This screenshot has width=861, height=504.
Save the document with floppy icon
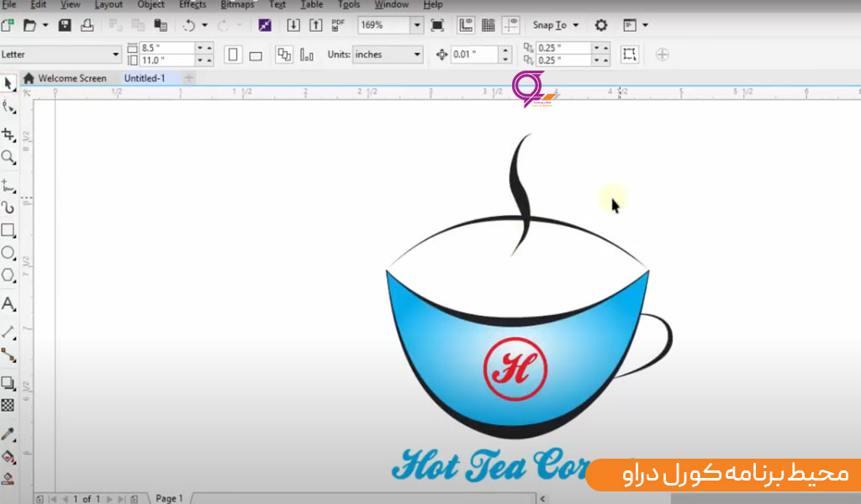(x=65, y=25)
